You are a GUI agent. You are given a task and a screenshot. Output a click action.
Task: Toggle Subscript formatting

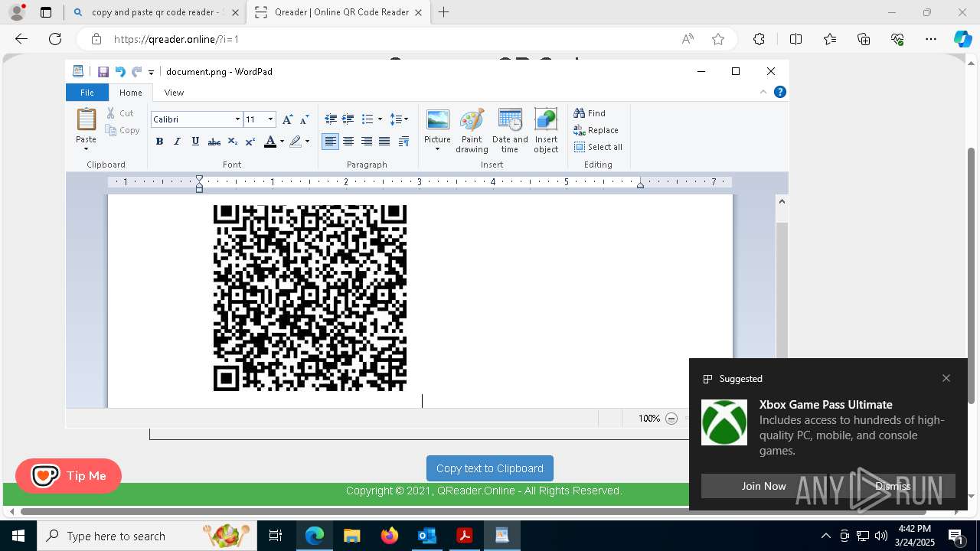point(232,142)
